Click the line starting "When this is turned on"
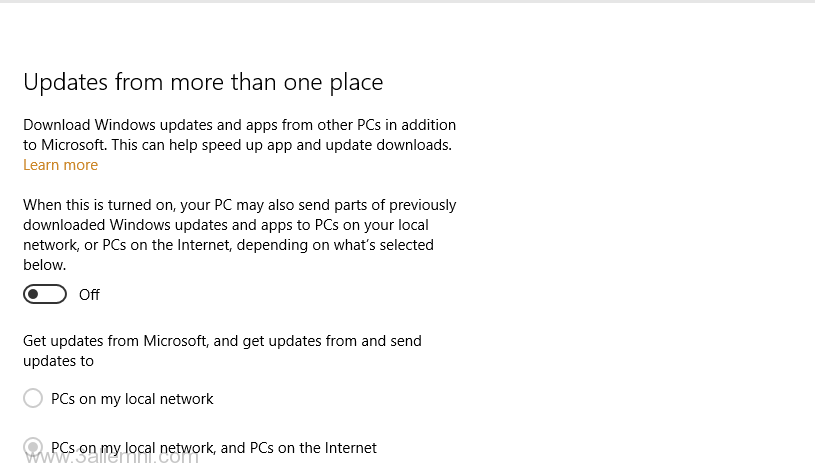This screenshot has height=476, width=815. tap(239, 205)
